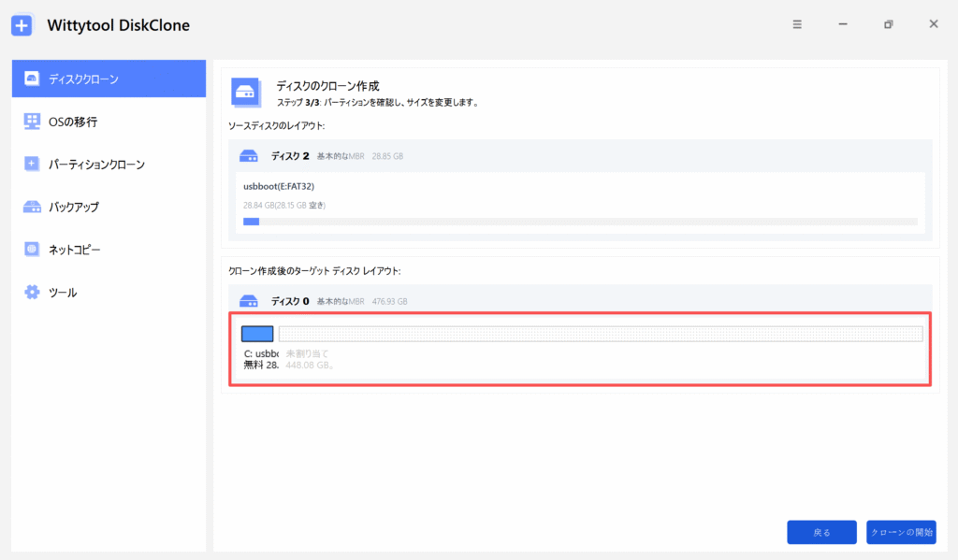This screenshot has height=560, width=958.
Task: Click the Wittytool DiskClone logo icon
Action: (x=22, y=25)
